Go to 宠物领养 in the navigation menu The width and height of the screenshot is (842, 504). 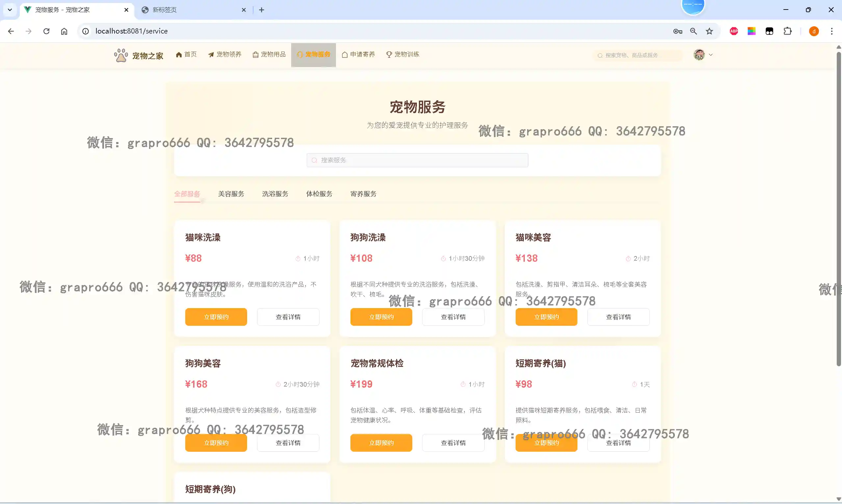(x=225, y=54)
